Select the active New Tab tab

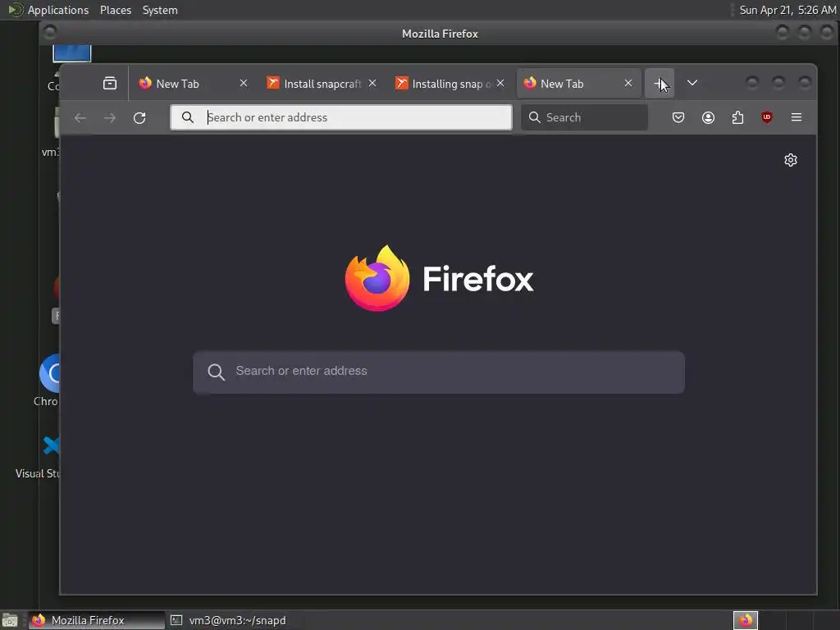tap(578, 83)
